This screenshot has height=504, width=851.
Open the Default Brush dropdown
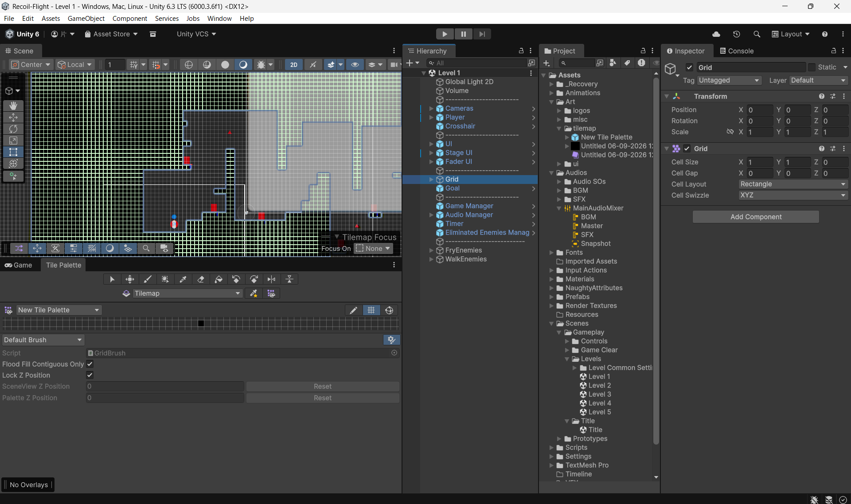tap(43, 340)
